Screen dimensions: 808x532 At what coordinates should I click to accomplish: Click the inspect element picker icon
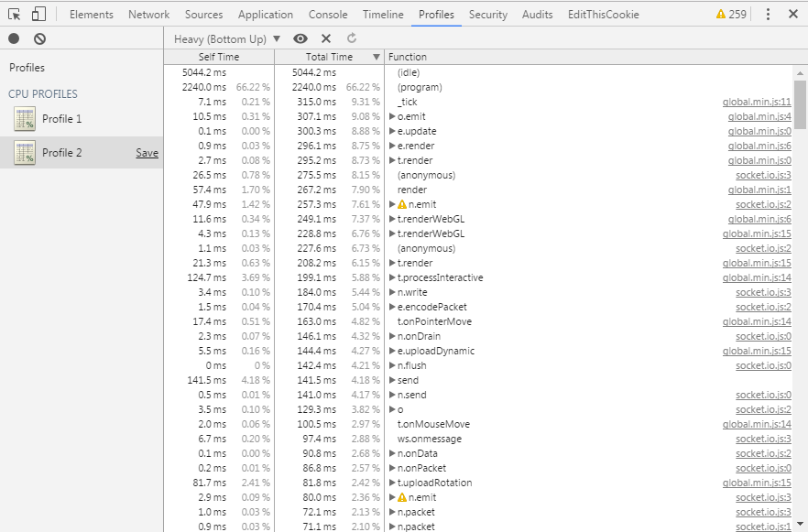pos(15,15)
